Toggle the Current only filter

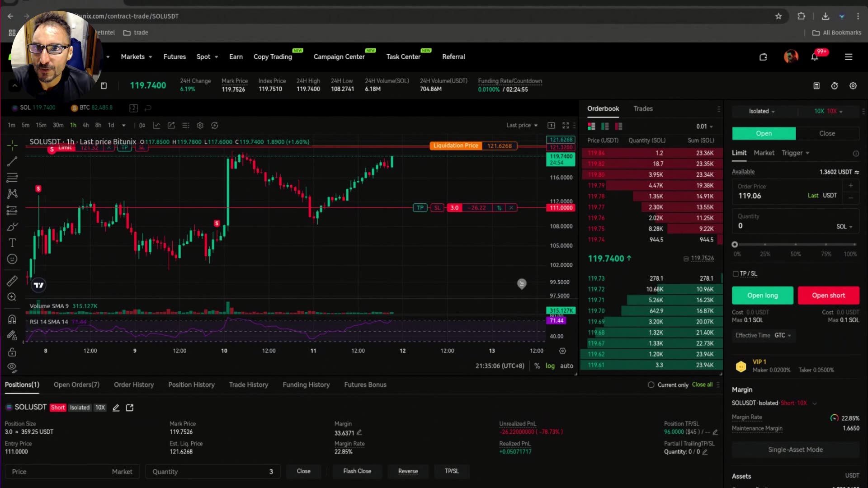(x=650, y=385)
